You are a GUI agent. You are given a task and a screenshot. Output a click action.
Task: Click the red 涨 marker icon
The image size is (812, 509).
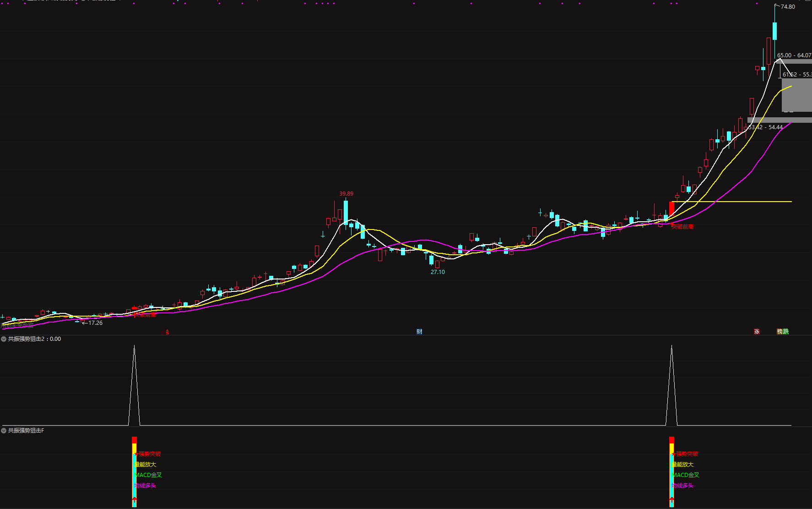pos(757,331)
